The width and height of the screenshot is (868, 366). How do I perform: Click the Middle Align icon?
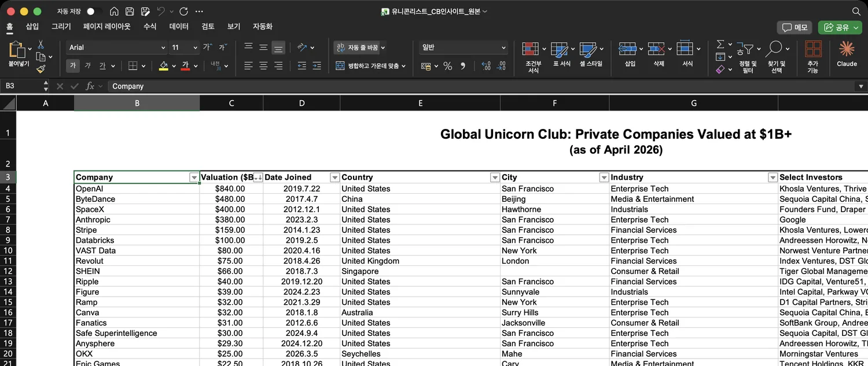click(263, 47)
